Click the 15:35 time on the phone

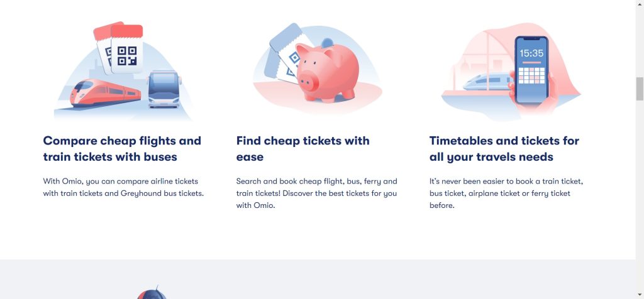pos(531,53)
